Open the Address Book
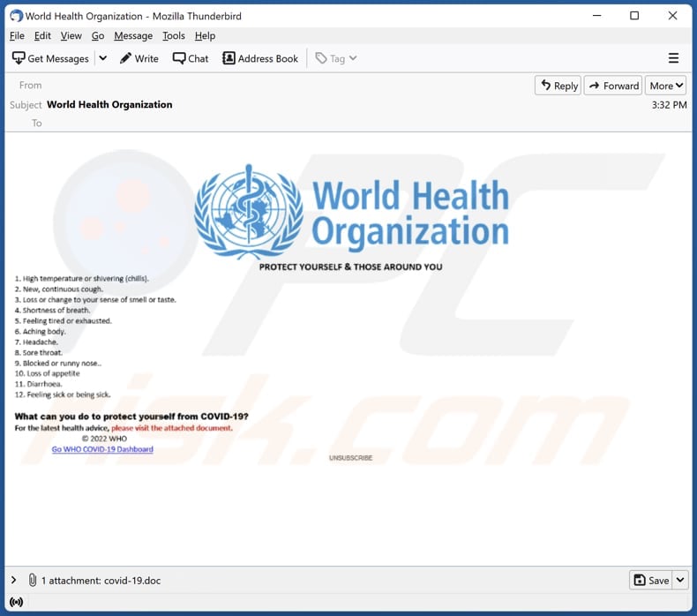The width and height of the screenshot is (697, 616). tap(260, 58)
